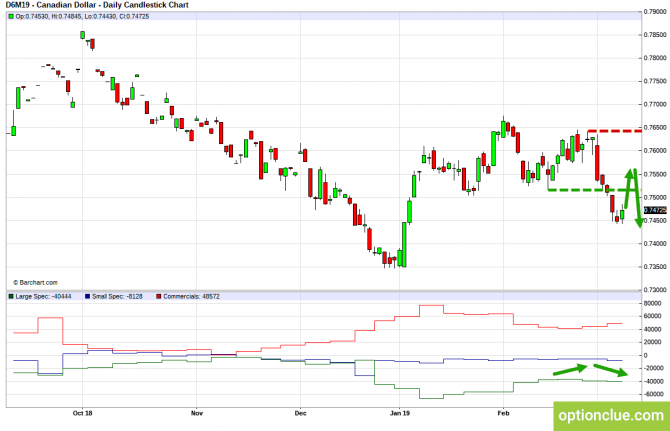Click the -20000 label on the COT axis

coord(653,368)
